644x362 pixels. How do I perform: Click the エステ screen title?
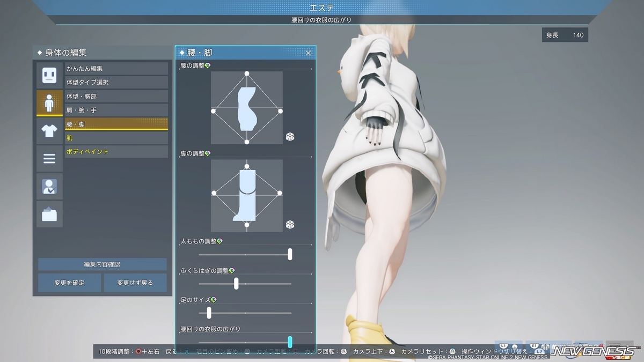click(x=322, y=8)
